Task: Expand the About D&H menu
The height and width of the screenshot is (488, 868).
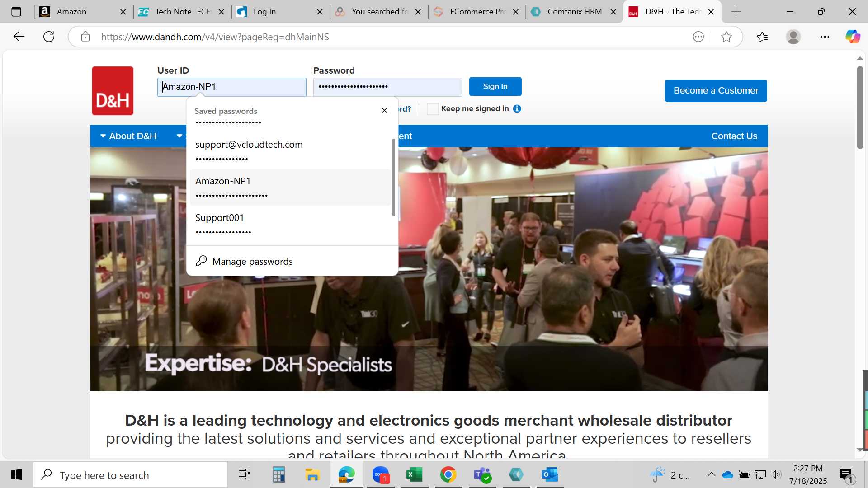Action: (x=128, y=136)
